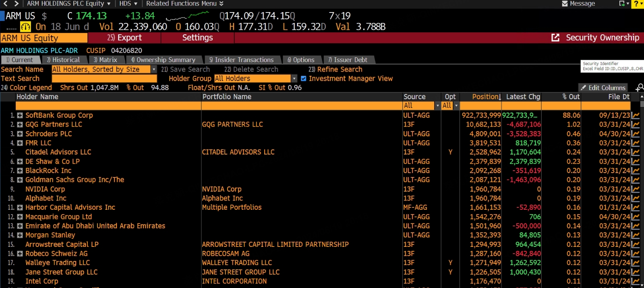Image resolution: width=644 pixels, height=288 pixels.
Task: Open the chart icon for NVIDIA Corp row
Action: 636,189
